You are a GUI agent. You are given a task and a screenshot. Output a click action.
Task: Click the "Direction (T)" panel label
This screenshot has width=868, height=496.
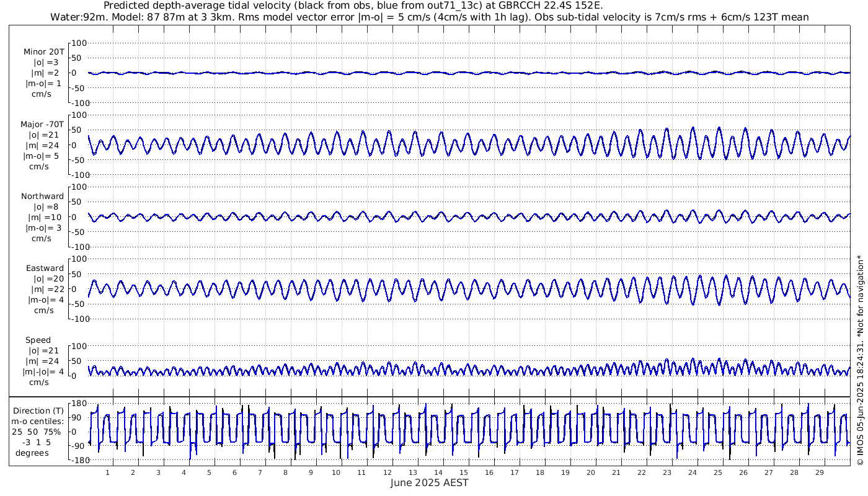(38, 410)
